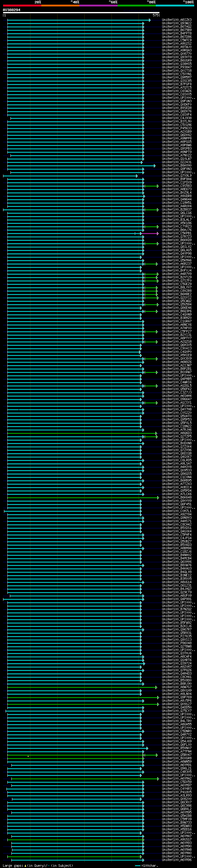Select the UniRef100_A6R237 label
197x868 pixels.
pyautogui.click(x=177, y=264)
